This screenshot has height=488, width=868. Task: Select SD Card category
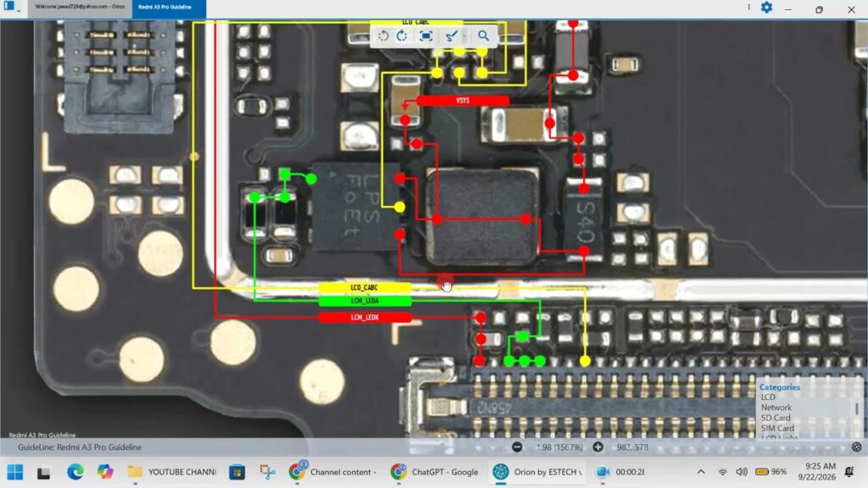click(x=776, y=418)
